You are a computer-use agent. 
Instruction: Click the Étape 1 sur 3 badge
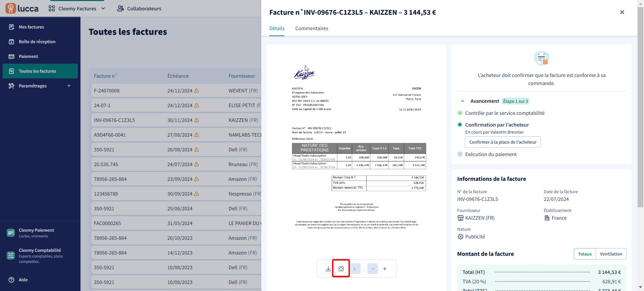point(516,101)
